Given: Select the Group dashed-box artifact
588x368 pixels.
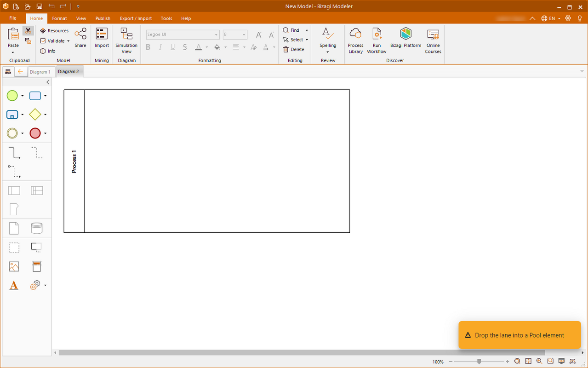Looking at the screenshot, I should click(14, 248).
